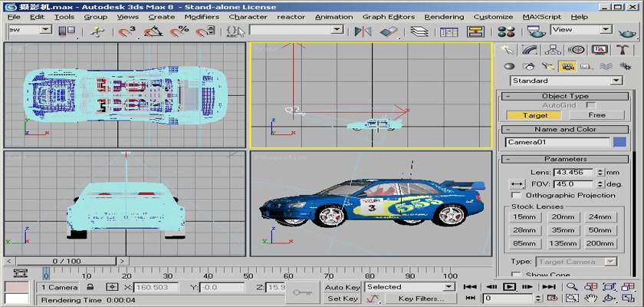This screenshot has height=307, width=644.
Task: Collapse the Object Type rollout
Action: pyautogui.click(x=565, y=96)
